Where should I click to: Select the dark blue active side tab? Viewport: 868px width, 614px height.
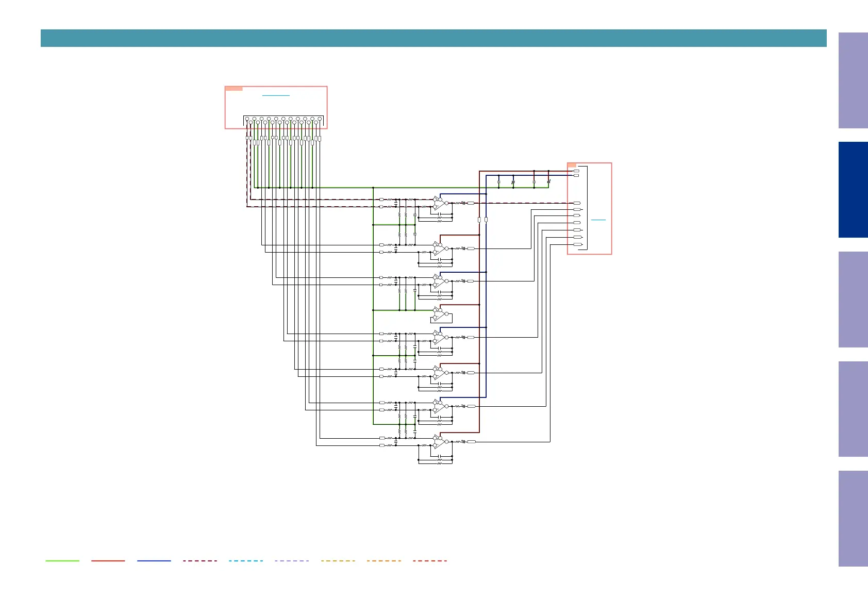click(853, 190)
